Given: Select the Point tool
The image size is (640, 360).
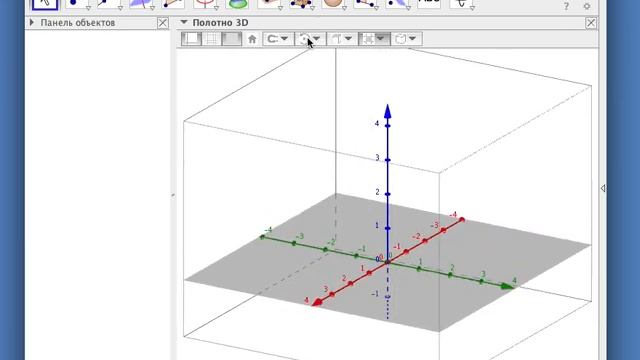Looking at the screenshot, I should click(x=77, y=4).
